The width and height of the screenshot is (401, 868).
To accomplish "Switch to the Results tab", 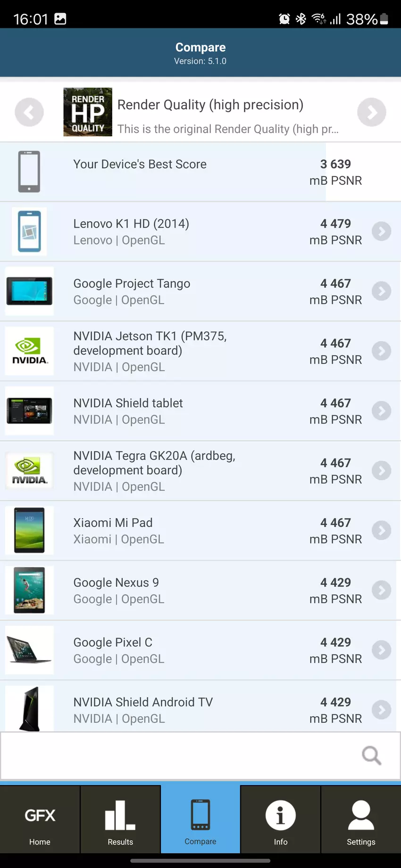I will click(120, 820).
